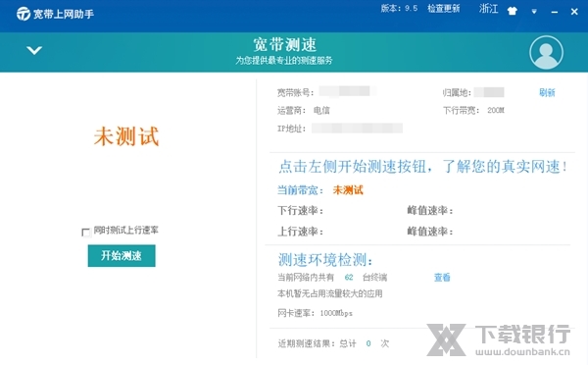
Task: Open the title bar dropdown arrow menu
Action: (x=534, y=12)
